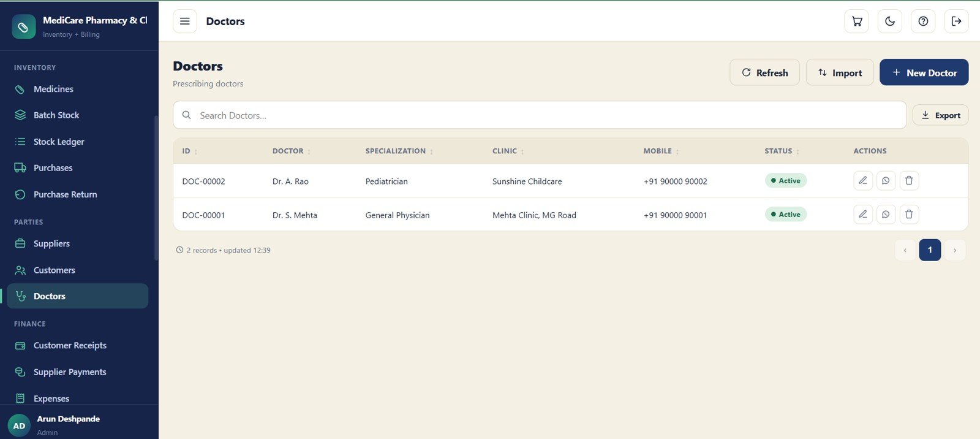Click the Import button
The width and height of the screenshot is (980, 439).
pyautogui.click(x=840, y=72)
